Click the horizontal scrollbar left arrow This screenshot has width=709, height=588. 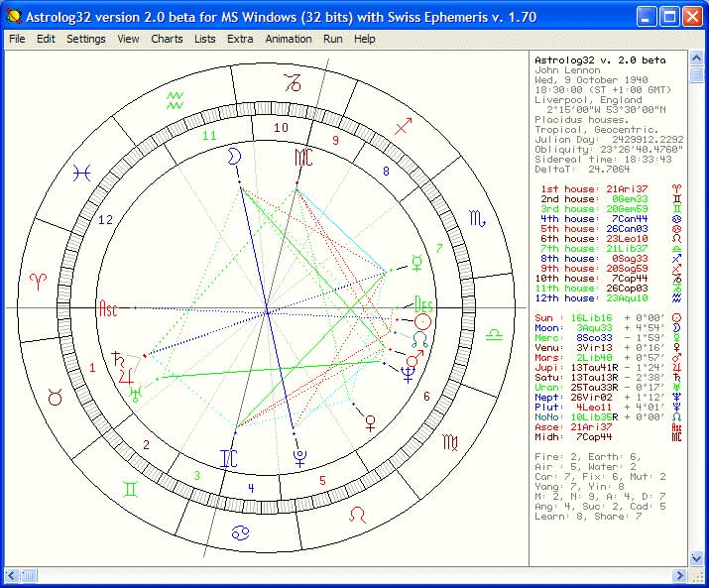click(11, 575)
